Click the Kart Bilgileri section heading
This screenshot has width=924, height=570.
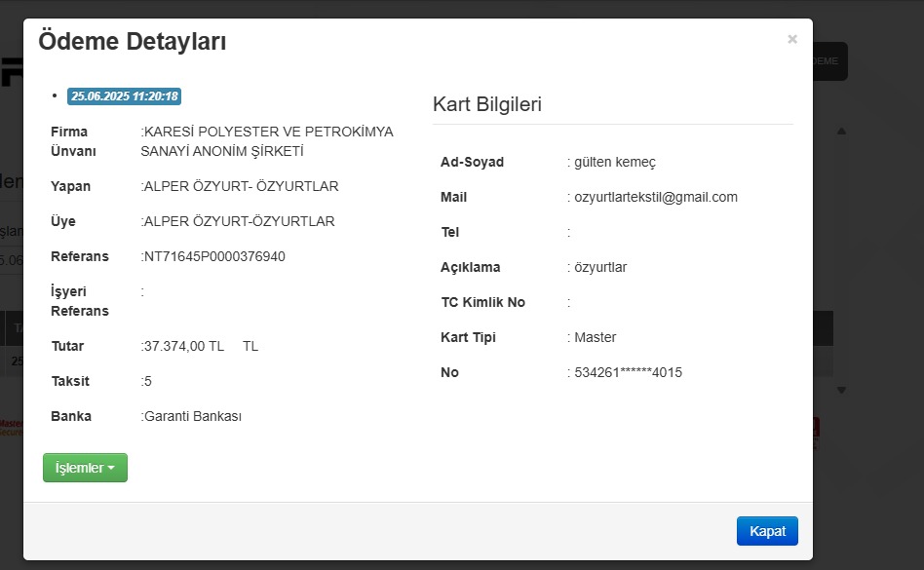pos(487,104)
